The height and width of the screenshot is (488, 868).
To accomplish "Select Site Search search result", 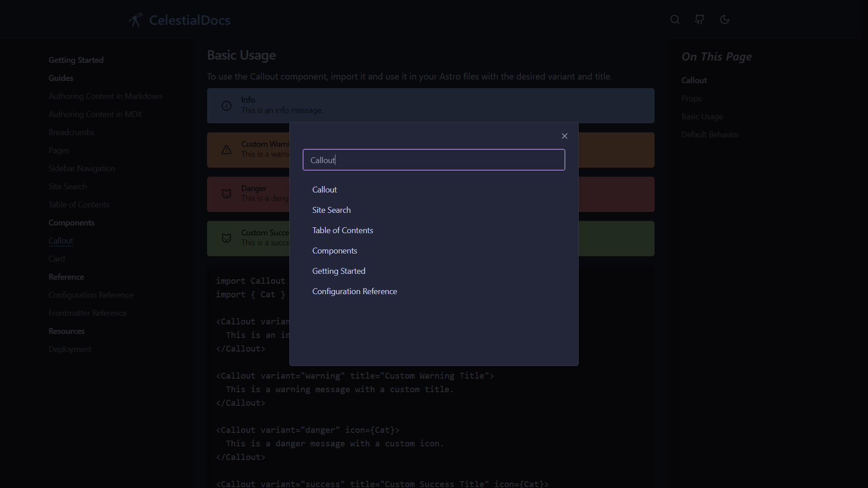I will [331, 210].
